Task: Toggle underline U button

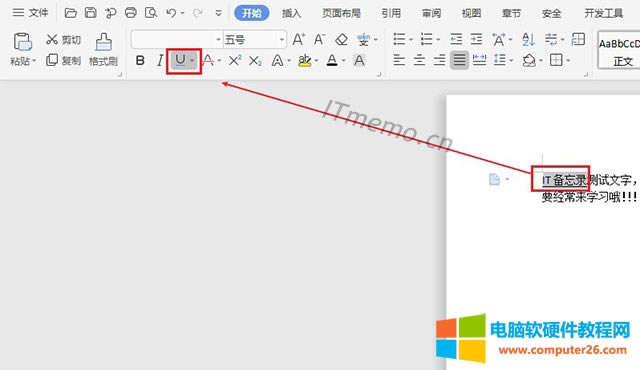Action: coord(180,61)
